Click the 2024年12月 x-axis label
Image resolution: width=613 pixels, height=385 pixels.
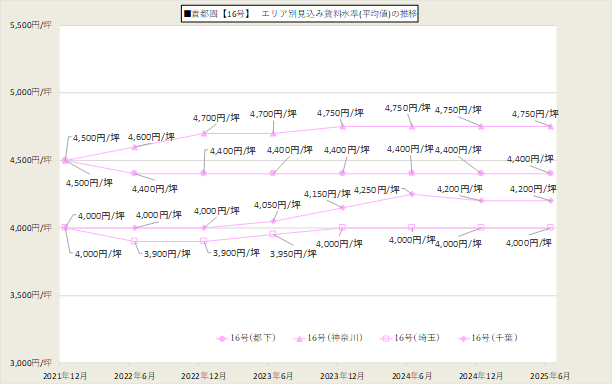481,376
